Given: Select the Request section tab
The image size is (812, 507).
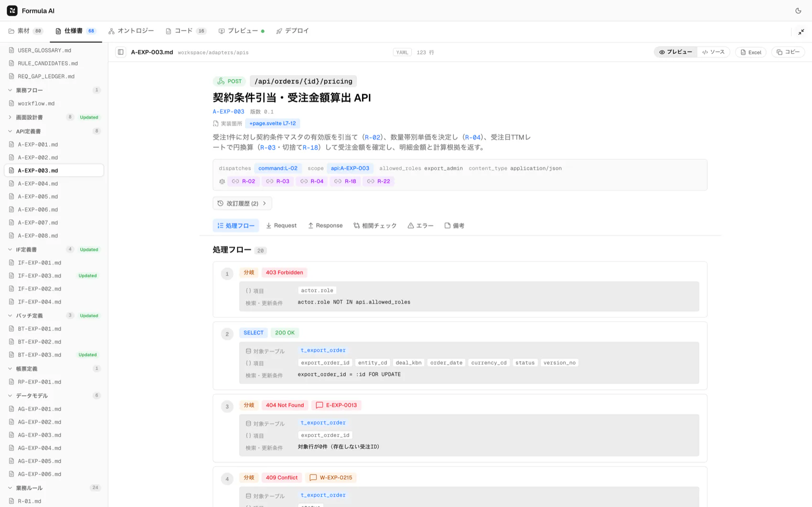Looking at the screenshot, I should pos(281,226).
